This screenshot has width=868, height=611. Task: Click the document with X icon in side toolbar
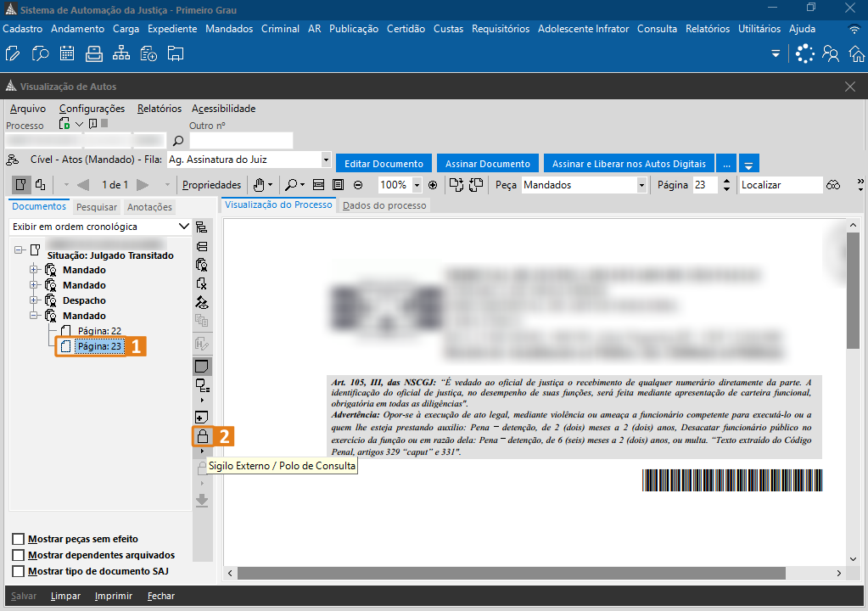(x=201, y=283)
